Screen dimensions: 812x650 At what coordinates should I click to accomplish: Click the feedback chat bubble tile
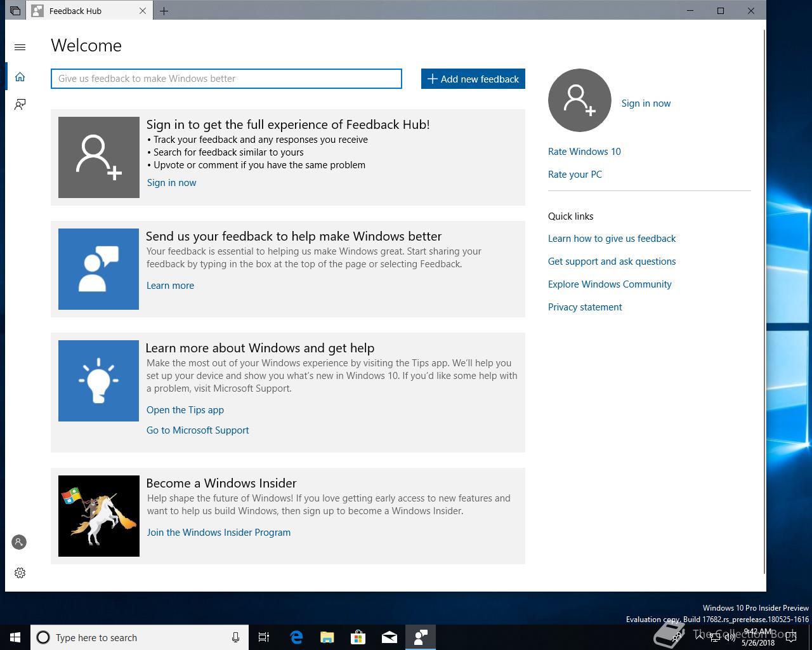98,269
